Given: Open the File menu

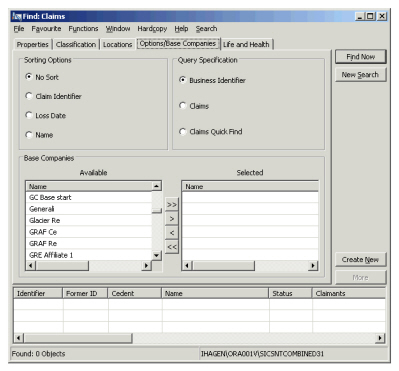Looking at the screenshot, I should click(19, 29).
